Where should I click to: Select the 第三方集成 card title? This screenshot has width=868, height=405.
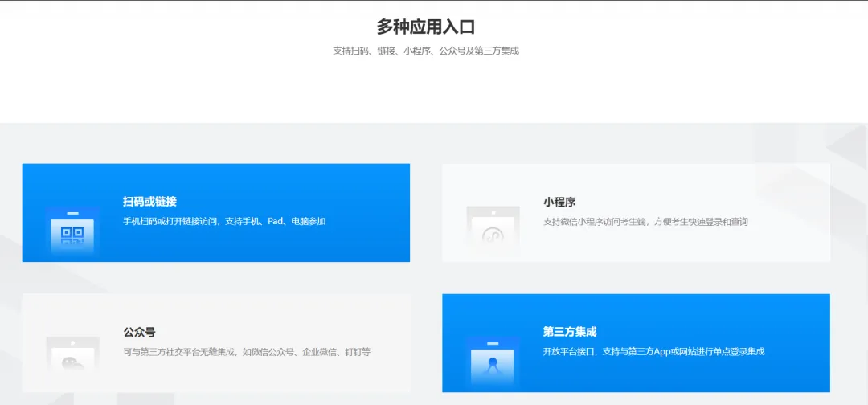click(569, 331)
